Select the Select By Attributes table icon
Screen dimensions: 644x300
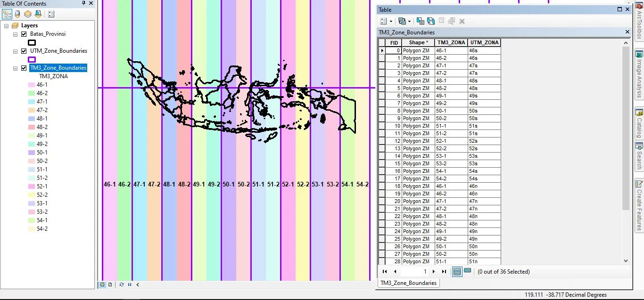tap(420, 21)
